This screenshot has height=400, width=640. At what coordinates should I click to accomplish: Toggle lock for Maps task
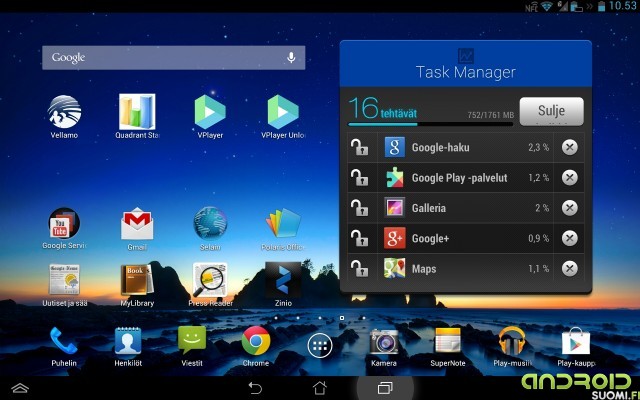359,269
